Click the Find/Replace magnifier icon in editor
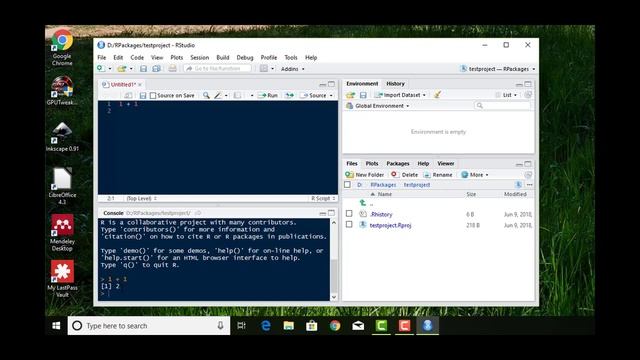The image size is (640, 360). tap(207, 96)
